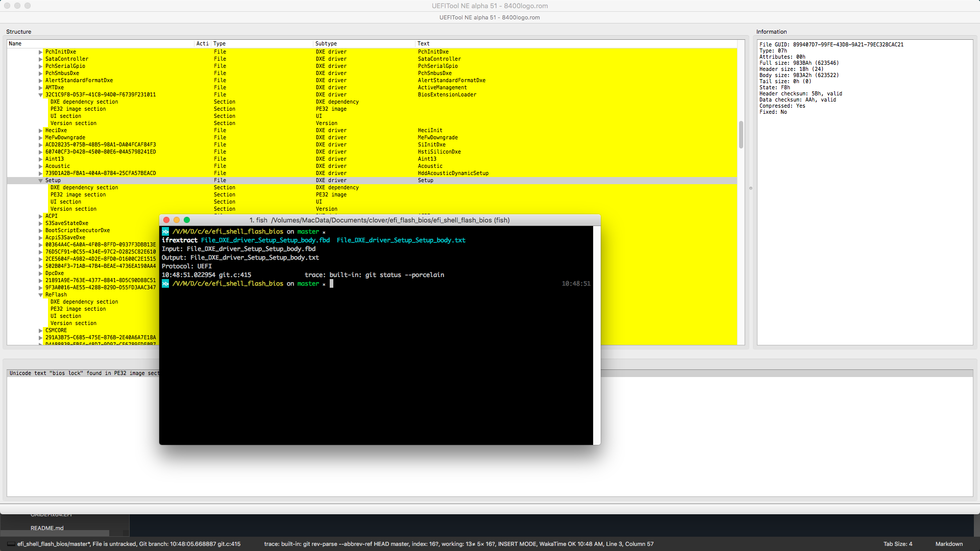Click the fish prompt icon on last line
Image resolution: width=980 pixels, height=551 pixels.
(x=165, y=284)
